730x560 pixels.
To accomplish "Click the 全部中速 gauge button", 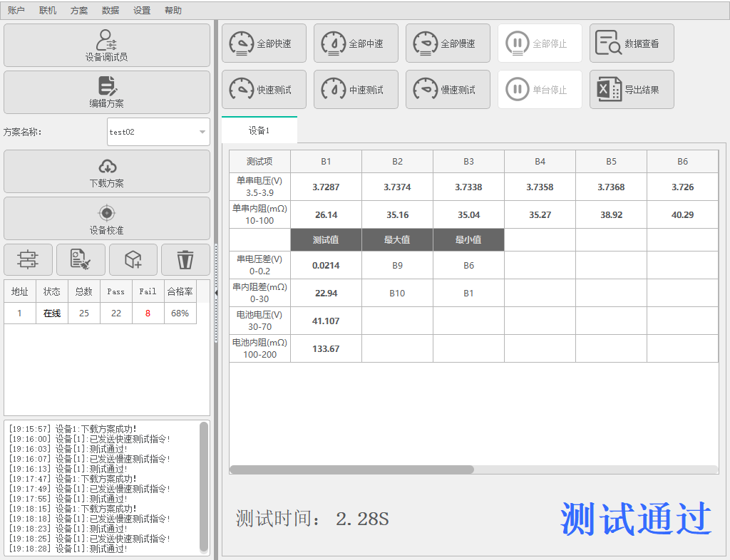I will [356, 43].
